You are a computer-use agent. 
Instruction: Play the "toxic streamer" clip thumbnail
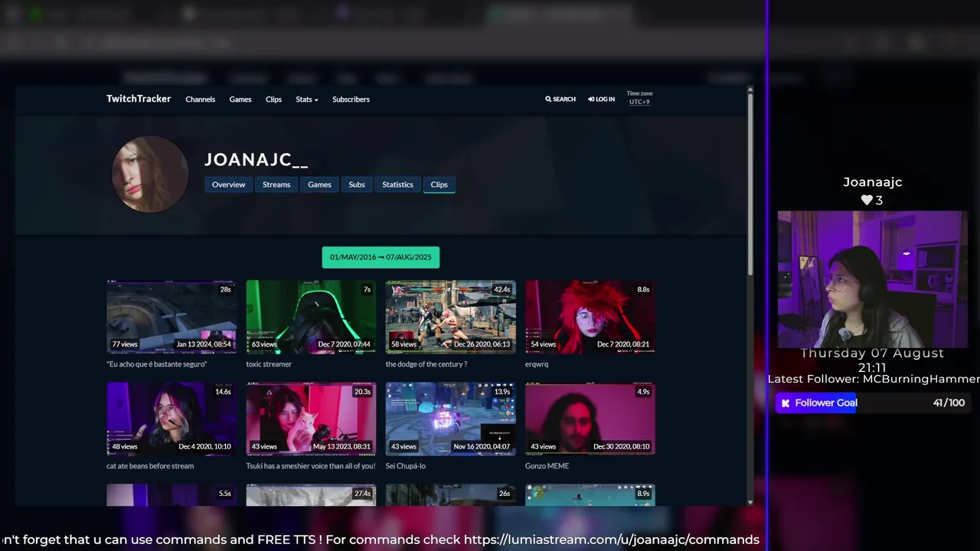pos(311,317)
